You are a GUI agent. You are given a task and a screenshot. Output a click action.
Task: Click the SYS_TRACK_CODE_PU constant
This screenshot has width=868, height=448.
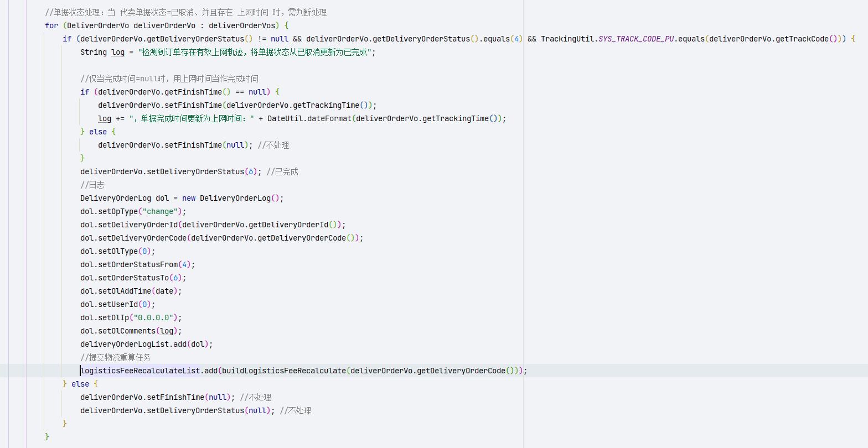(636, 39)
